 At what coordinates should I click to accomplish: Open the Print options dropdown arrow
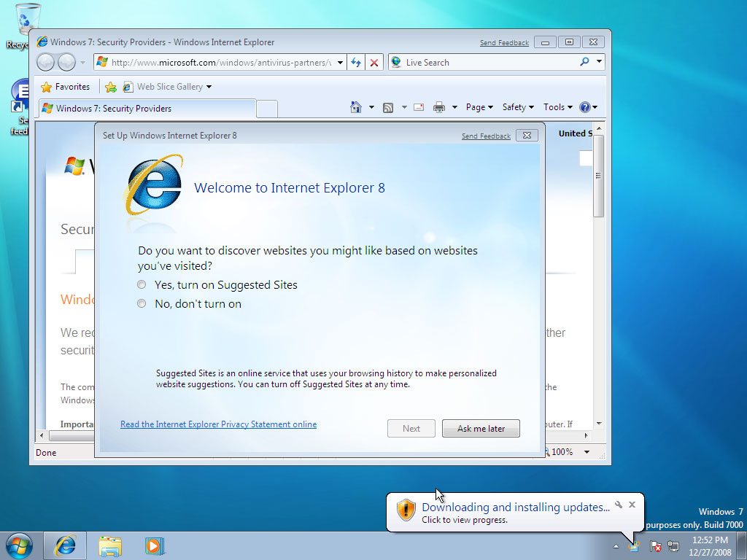[454, 107]
